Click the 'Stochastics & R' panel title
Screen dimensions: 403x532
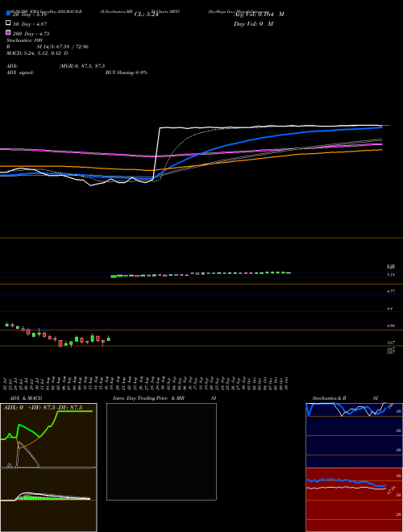[329, 398]
